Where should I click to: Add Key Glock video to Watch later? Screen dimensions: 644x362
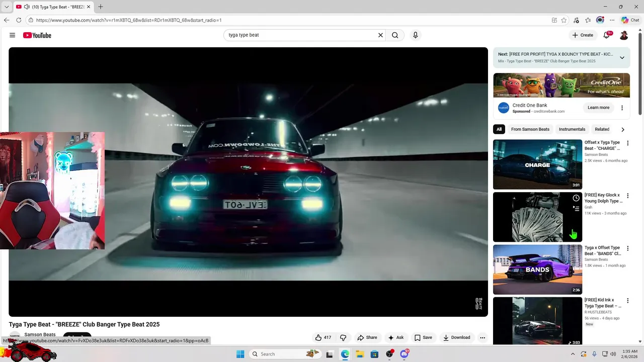click(576, 198)
